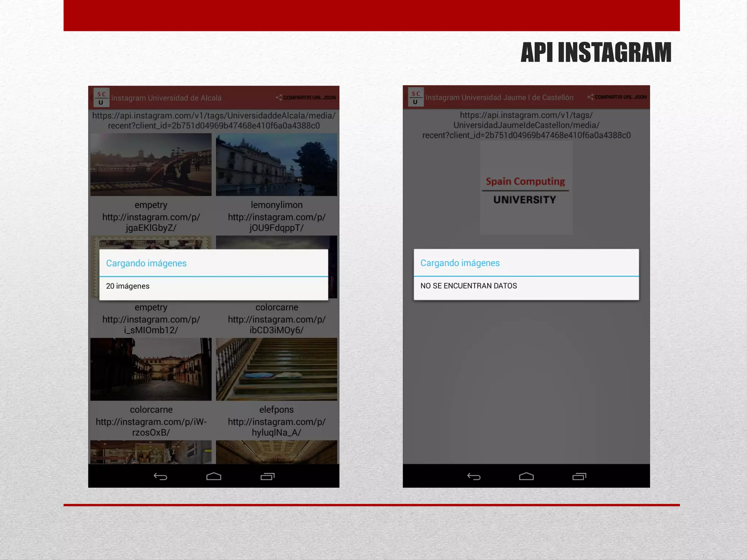
Task: Open partially visible ceiling photo thumbnail at bottom
Action: coord(276,452)
